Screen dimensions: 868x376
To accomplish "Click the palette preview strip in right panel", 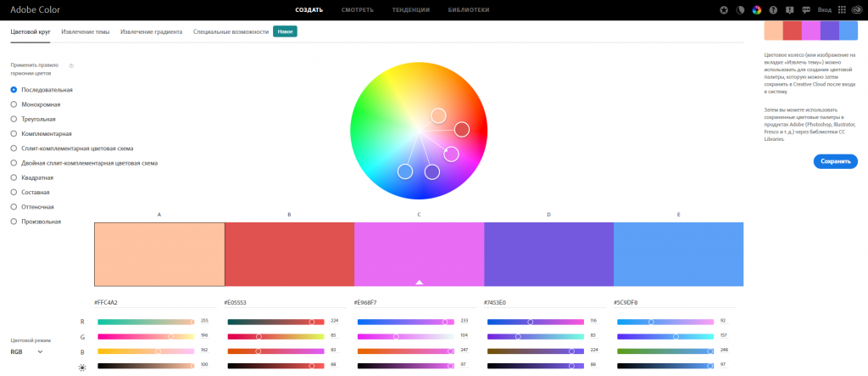I will (811, 31).
